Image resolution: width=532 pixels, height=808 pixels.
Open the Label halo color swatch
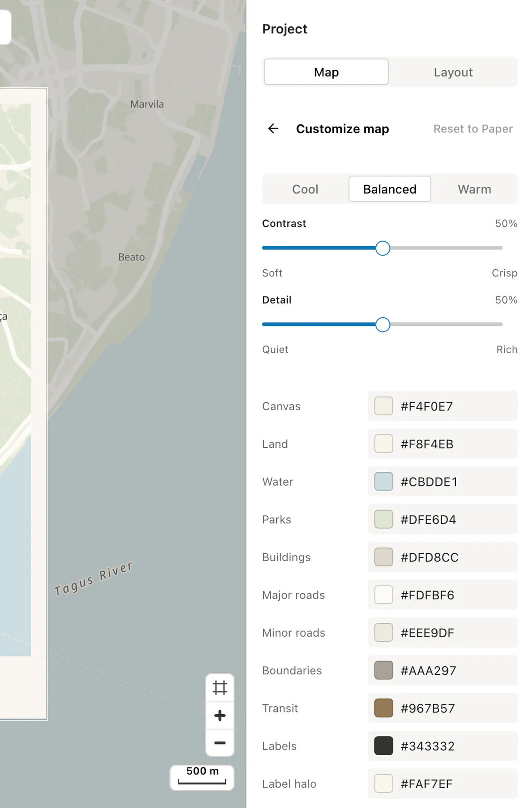(384, 784)
